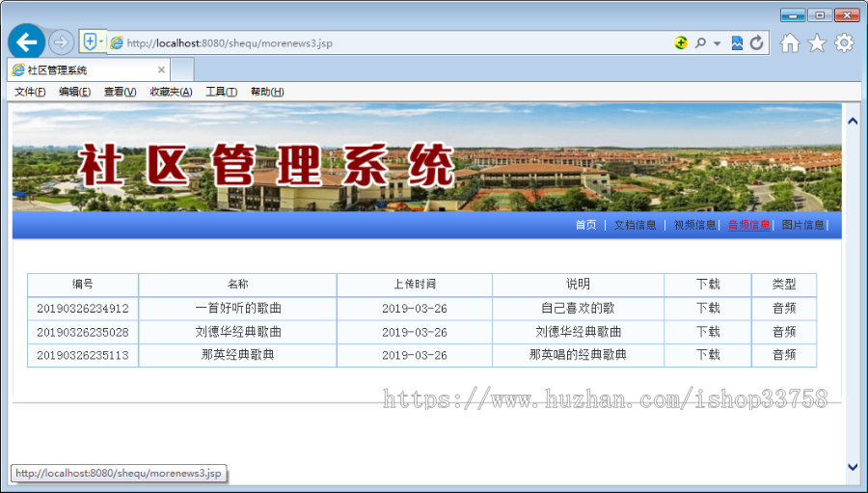Screen dimensions: 868x493
Task: Open the 帮助(H) menu
Action: 267,92
